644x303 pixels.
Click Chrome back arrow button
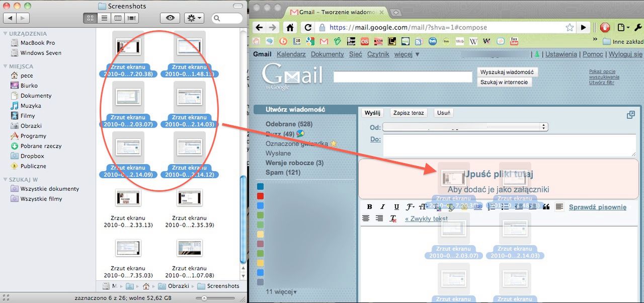(259, 27)
